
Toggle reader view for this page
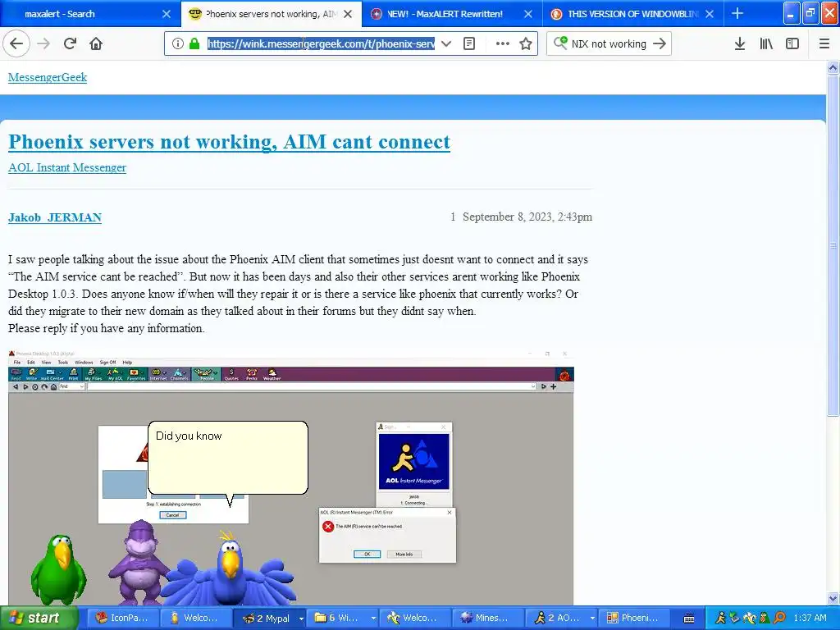point(468,44)
